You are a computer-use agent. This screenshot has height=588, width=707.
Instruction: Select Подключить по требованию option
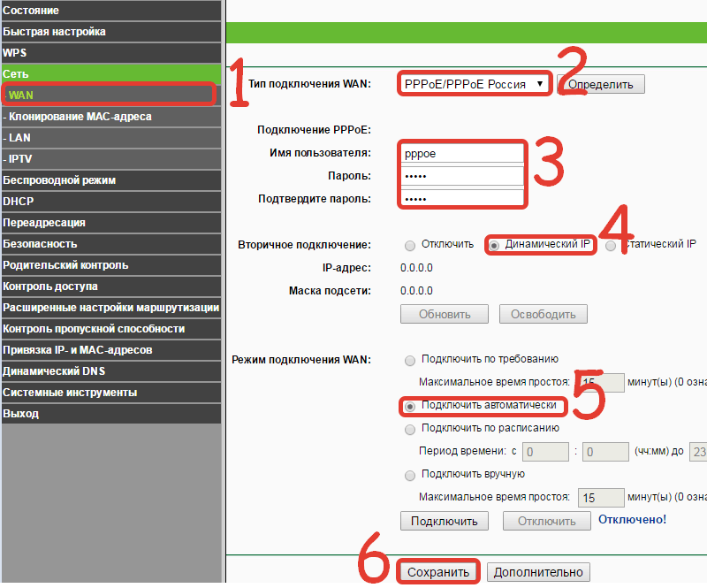coord(409,359)
